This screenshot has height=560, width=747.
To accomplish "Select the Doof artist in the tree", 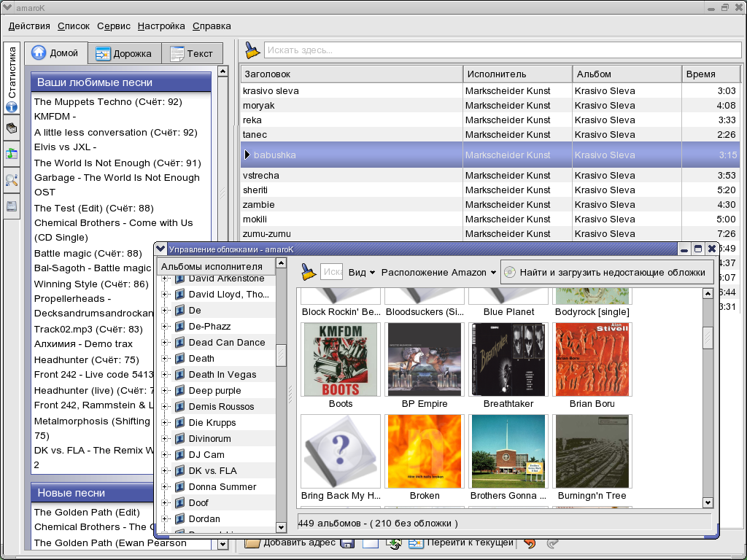I will (198, 503).
